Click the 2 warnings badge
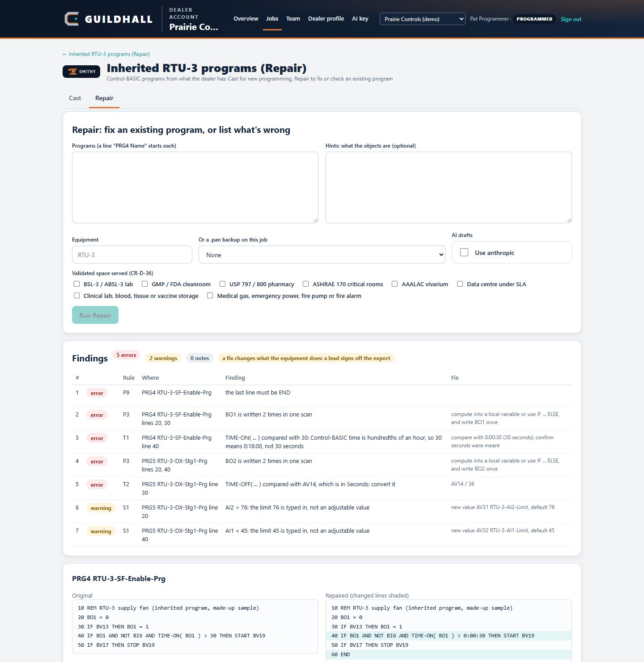This screenshot has width=644, height=662. click(x=163, y=358)
